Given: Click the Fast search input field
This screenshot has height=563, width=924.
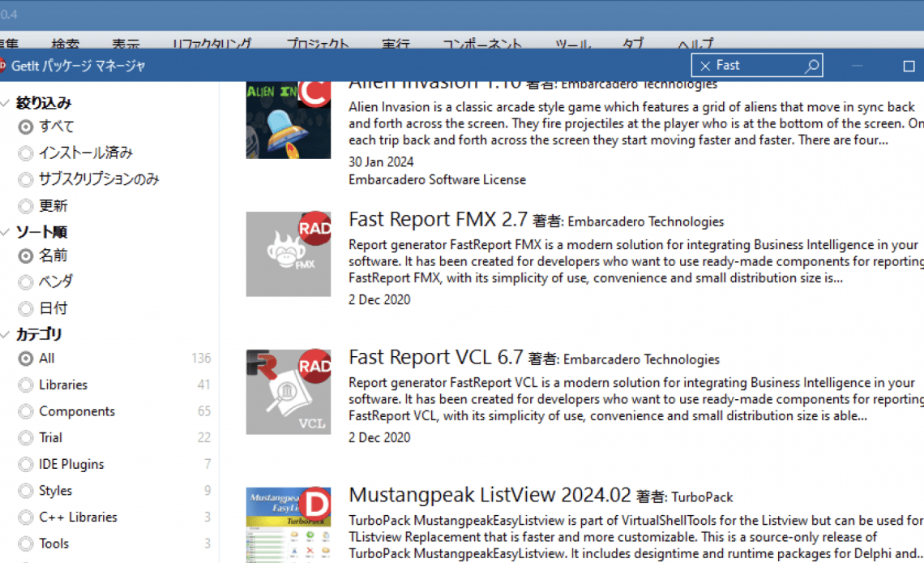Looking at the screenshot, I should [757, 66].
